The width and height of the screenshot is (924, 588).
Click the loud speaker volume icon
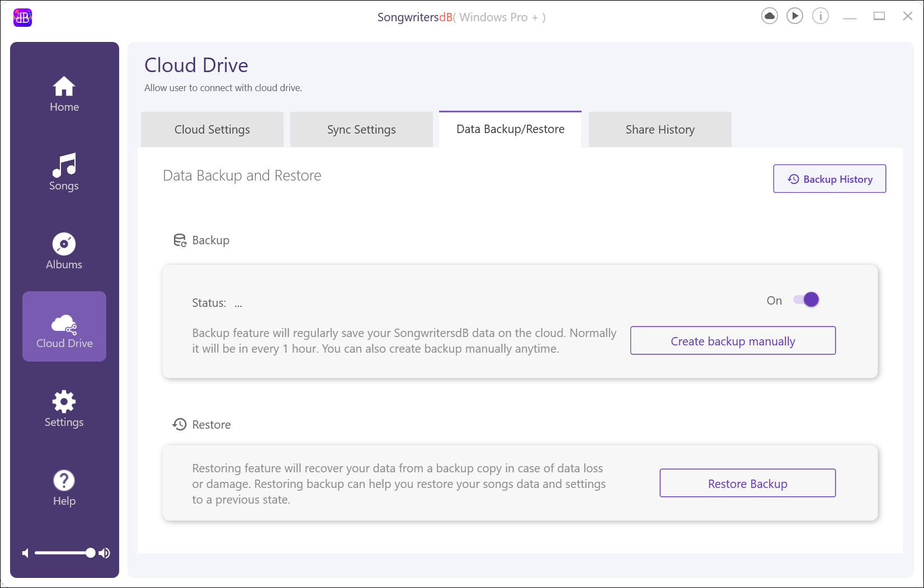105,553
